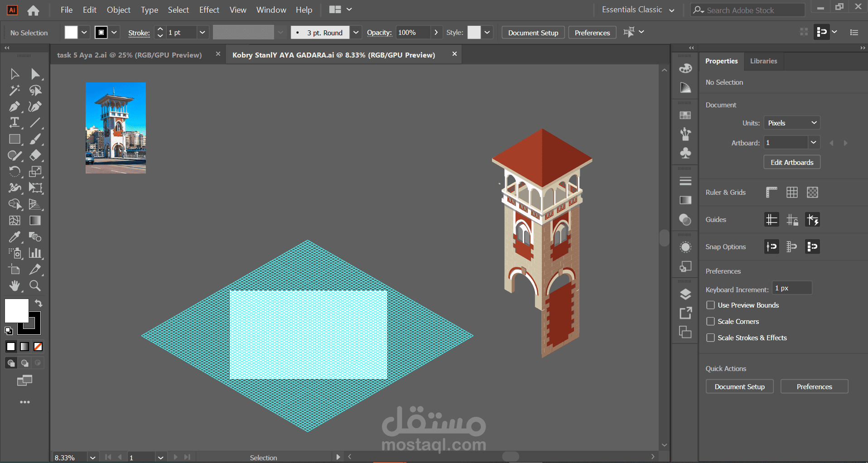
Task: Select the Column Graph tool
Action: (35, 253)
